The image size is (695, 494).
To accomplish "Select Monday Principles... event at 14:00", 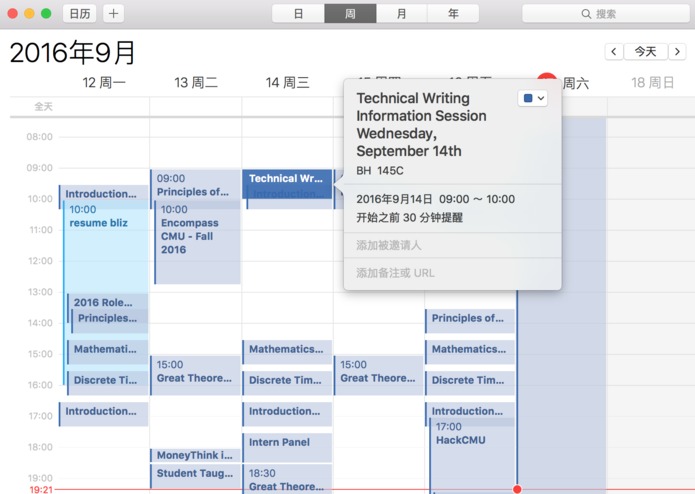I will pos(109,321).
